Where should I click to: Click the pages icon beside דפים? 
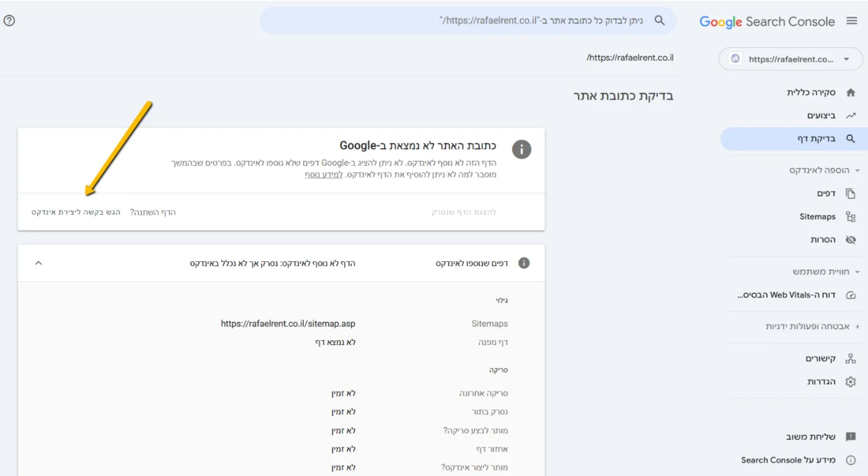[851, 194]
